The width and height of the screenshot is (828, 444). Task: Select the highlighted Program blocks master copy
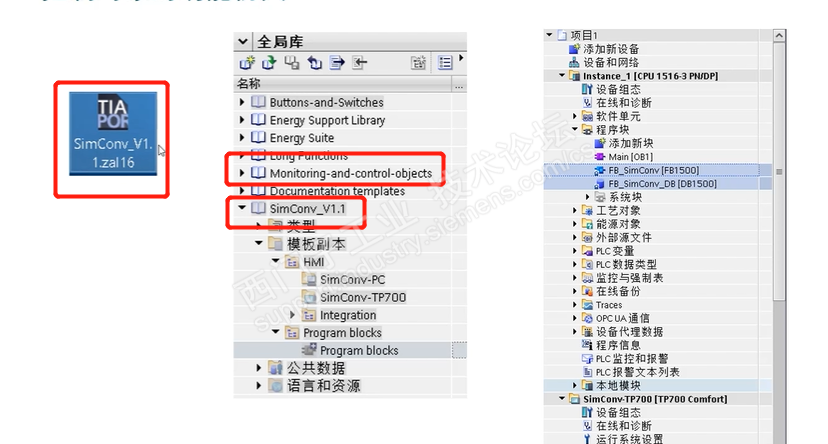[359, 351]
